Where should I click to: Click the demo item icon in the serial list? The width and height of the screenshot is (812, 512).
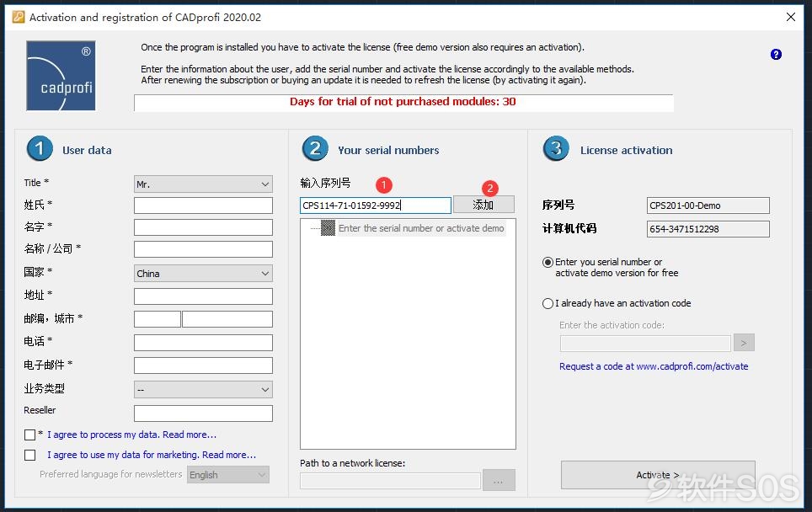pos(328,227)
